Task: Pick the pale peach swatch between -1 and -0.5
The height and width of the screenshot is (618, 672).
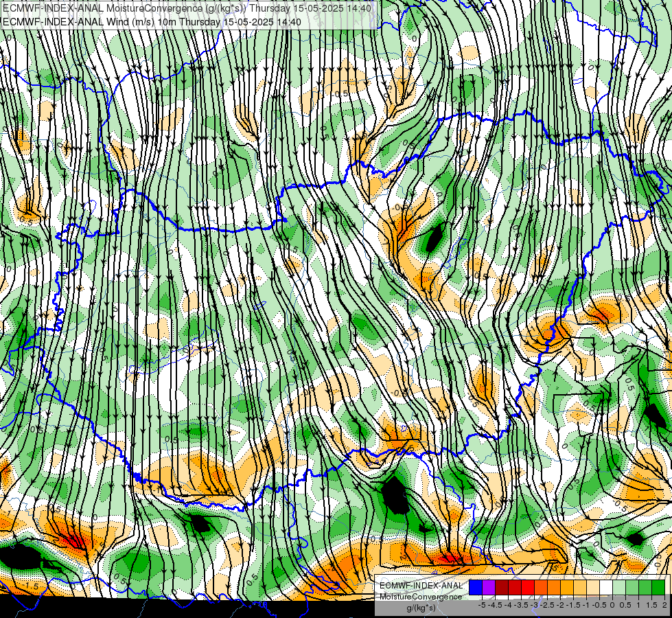Action: coord(593,588)
